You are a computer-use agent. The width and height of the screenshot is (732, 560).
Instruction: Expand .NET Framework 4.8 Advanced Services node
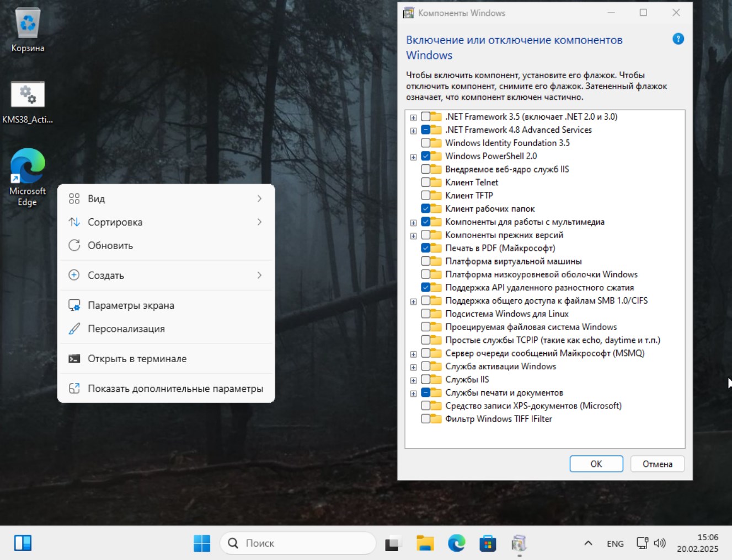tap(413, 131)
